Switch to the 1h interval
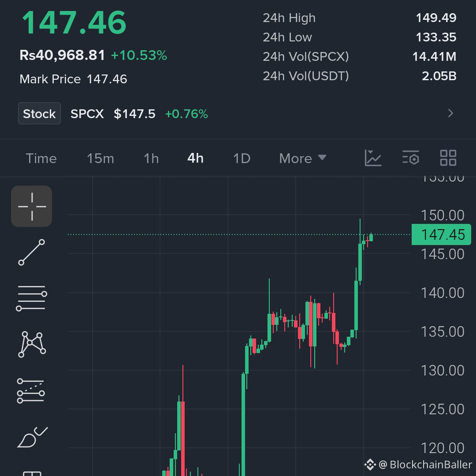 [151, 159]
